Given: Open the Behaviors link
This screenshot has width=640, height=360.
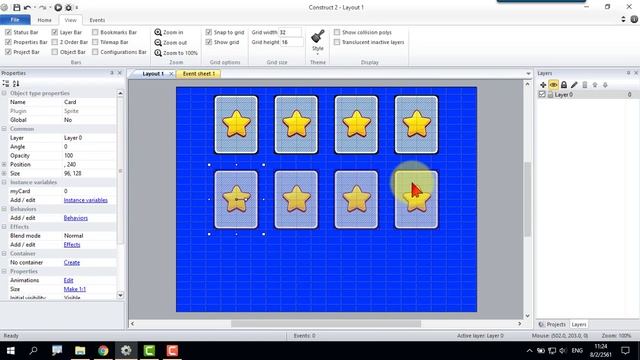Looking at the screenshot, I should click(76, 218).
